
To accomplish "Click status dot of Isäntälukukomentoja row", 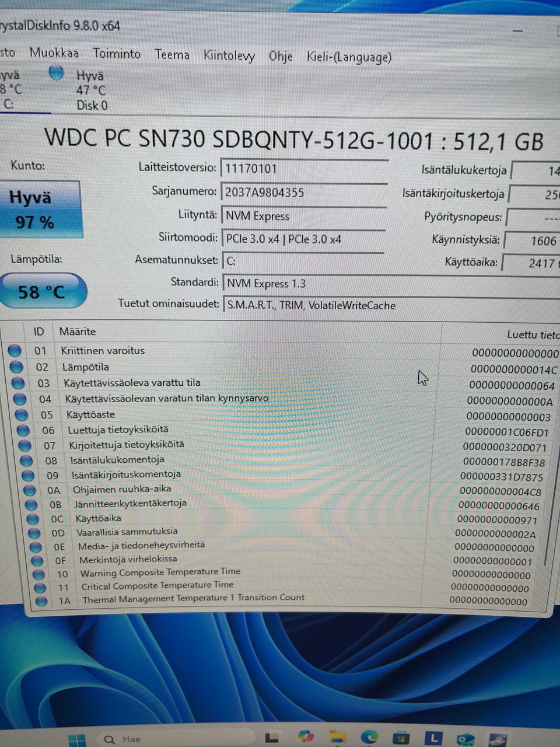I will tap(27, 461).
